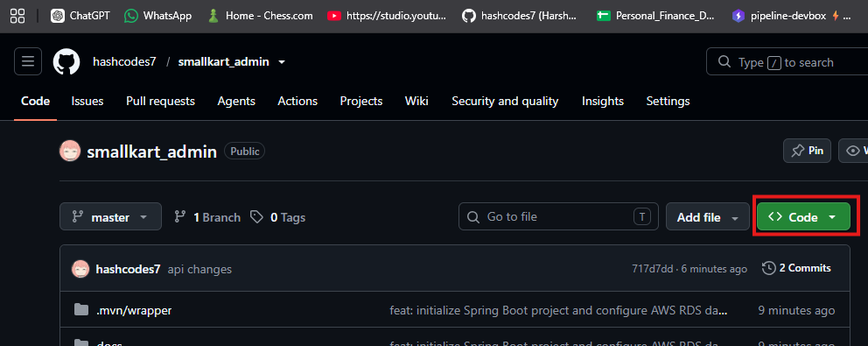The width and height of the screenshot is (868, 346).
Task: Click the Public visibility badge
Action: [244, 151]
